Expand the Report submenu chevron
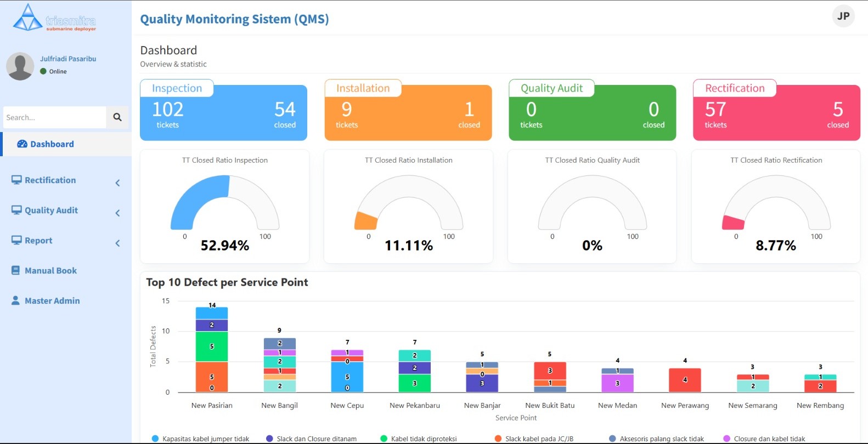Screen dimensions: 868x444 [117, 243]
